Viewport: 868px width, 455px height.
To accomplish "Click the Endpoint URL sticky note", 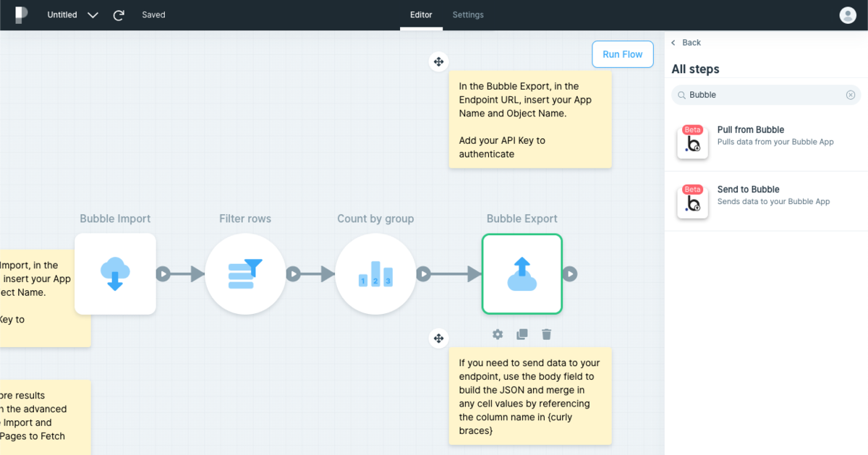I will [x=530, y=120].
